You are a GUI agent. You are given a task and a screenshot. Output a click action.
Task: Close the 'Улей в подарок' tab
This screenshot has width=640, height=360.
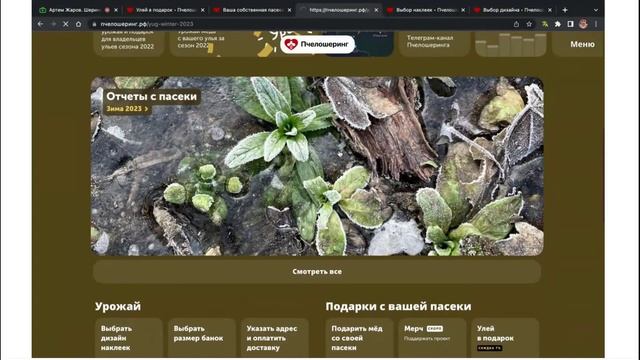tap(202, 10)
